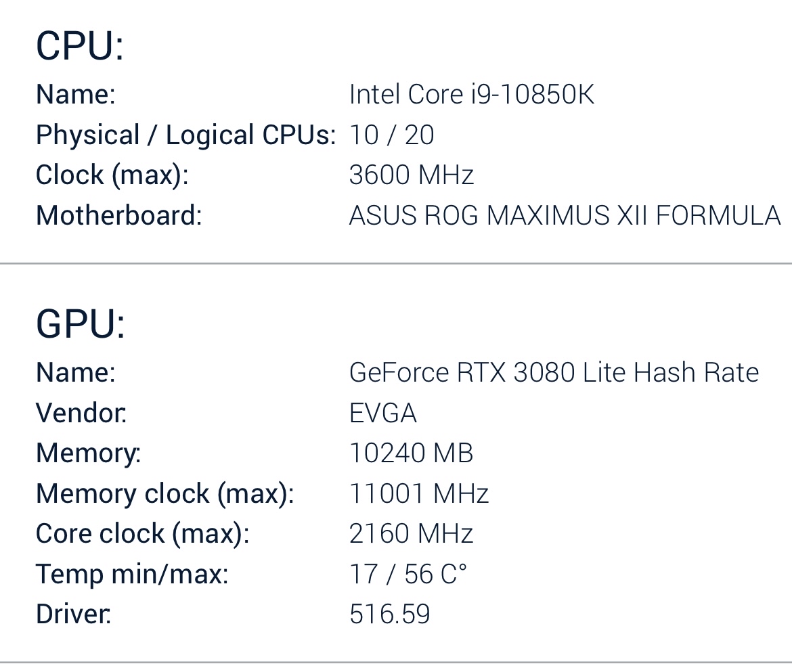This screenshot has height=672, width=792.
Task: Click the CPU Name label
Action: (x=76, y=95)
